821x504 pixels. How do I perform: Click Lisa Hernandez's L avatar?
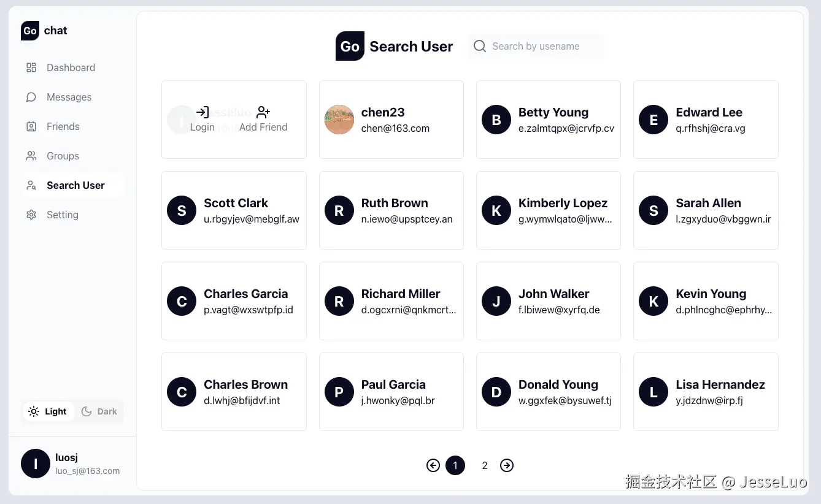click(653, 392)
